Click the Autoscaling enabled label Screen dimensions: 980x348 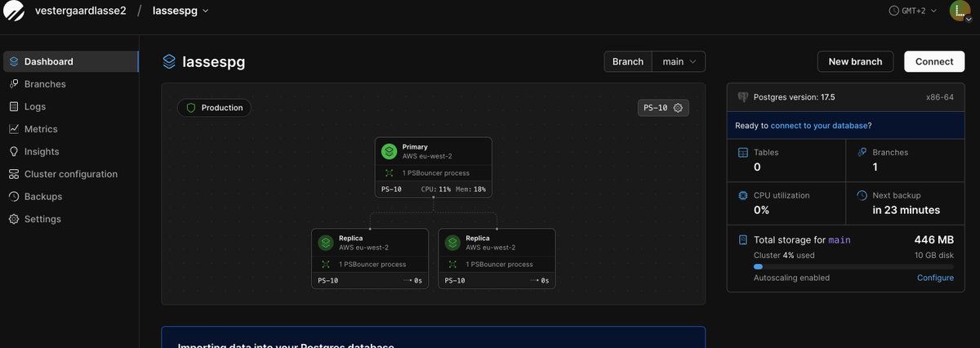(791, 278)
